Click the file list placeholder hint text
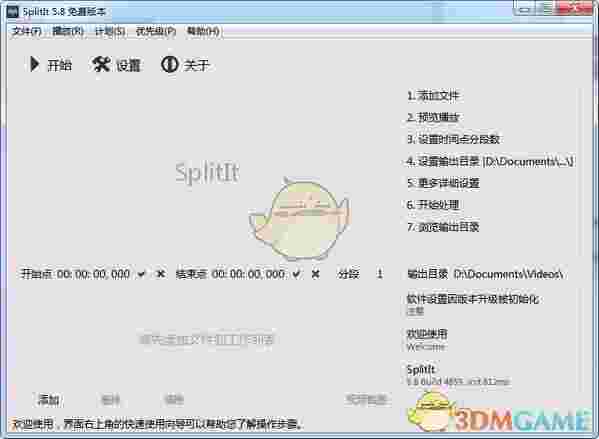This screenshot has height=439, width=599. 206,339
